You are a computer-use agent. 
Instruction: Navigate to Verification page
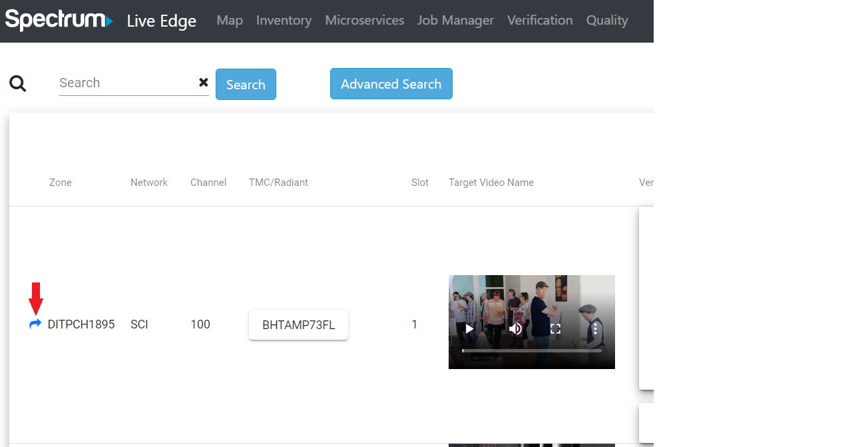[540, 21]
